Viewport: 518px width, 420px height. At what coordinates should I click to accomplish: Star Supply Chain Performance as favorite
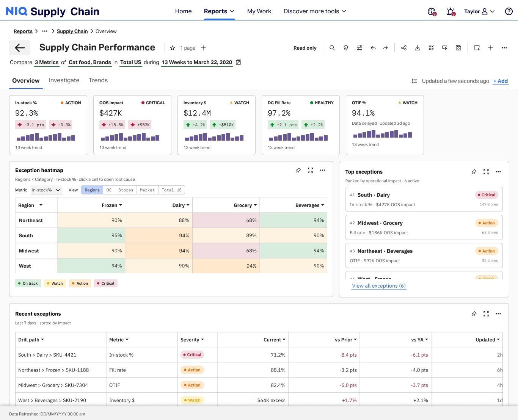pyautogui.click(x=173, y=48)
